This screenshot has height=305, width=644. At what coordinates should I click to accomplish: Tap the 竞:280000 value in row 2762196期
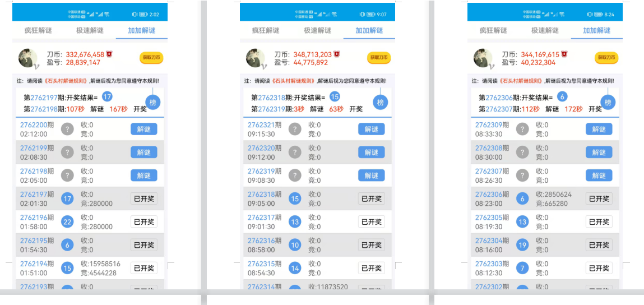97,227
